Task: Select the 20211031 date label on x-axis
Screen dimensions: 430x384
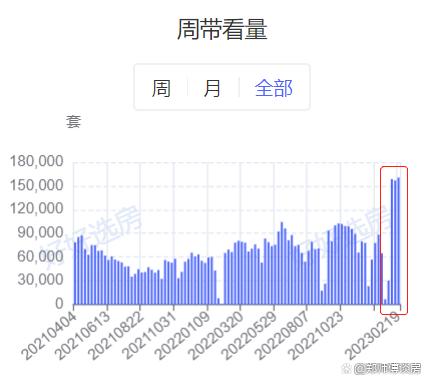Action: click(149, 335)
